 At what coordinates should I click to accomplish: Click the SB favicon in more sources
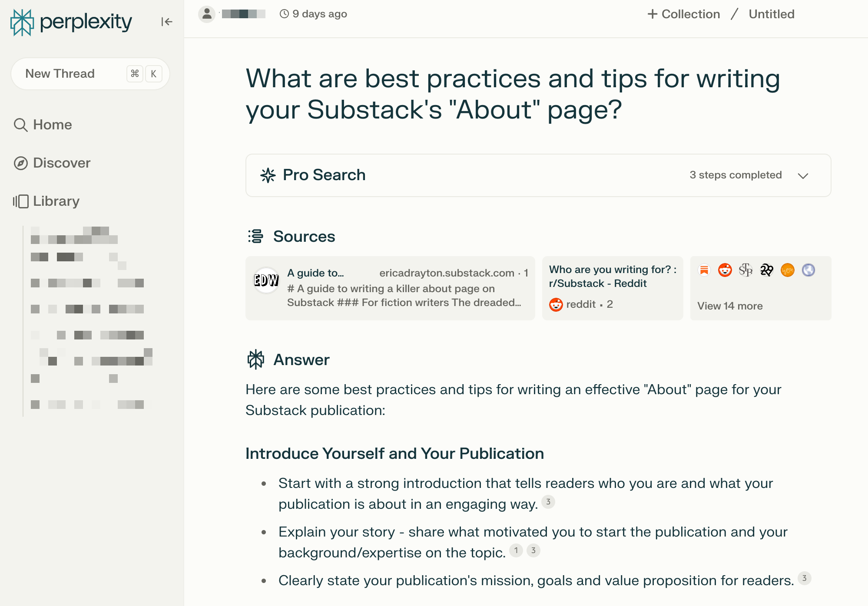tap(746, 270)
